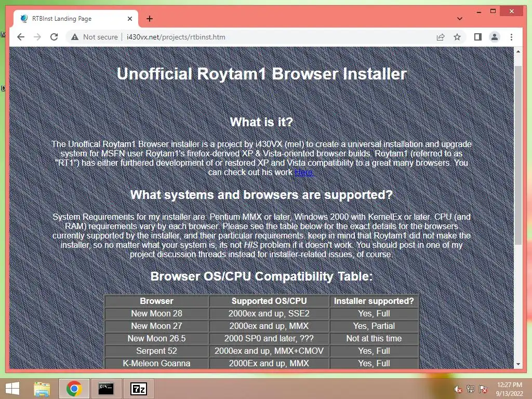
Task: Go back to the previous page
Action: click(21, 37)
